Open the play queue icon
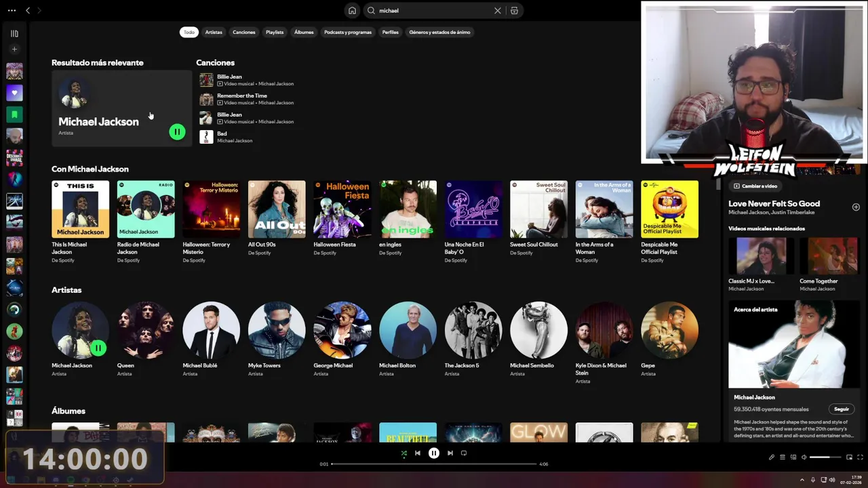The height and width of the screenshot is (488, 868). pyautogui.click(x=782, y=457)
